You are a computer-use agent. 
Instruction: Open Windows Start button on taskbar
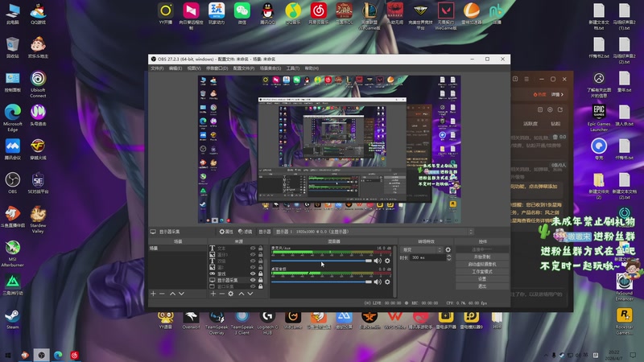tap(8, 356)
